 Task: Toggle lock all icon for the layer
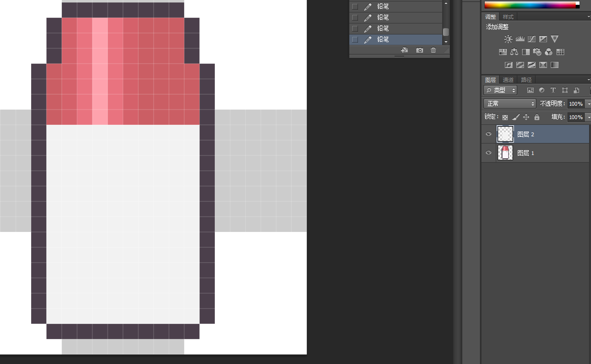(x=537, y=117)
